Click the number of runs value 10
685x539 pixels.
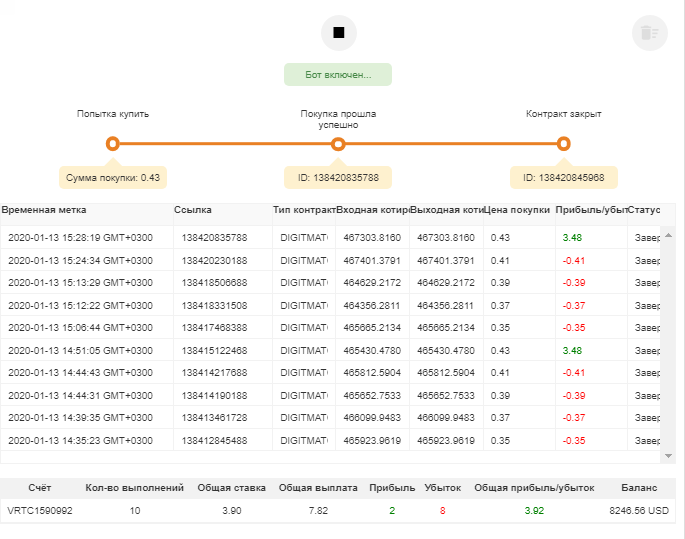point(135,511)
